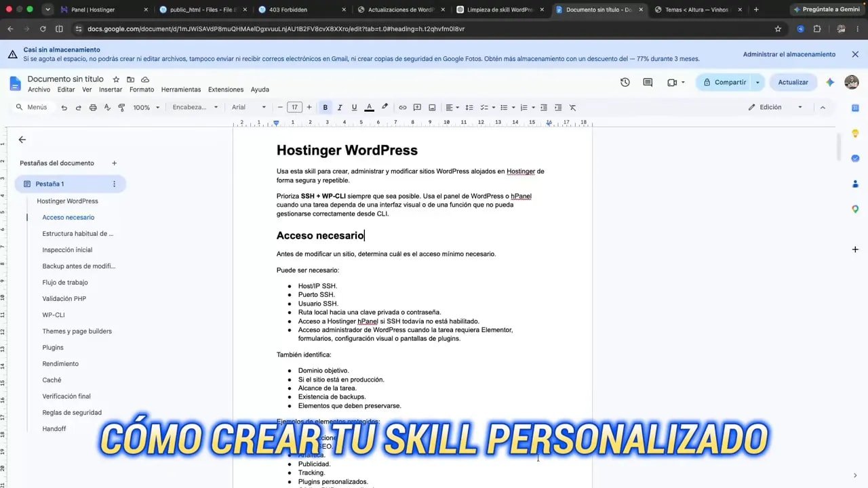This screenshot has height=488, width=868.
Task: Select the paint format roller icon
Action: 121,107
